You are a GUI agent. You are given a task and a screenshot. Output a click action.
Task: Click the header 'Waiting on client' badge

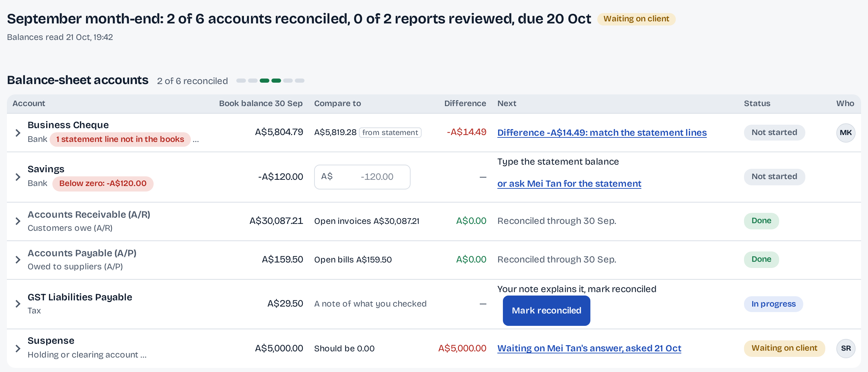(x=636, y=19)
